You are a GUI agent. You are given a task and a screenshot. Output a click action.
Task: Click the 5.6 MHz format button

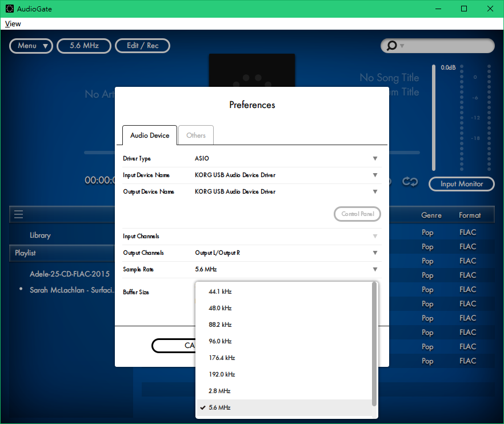84,46
